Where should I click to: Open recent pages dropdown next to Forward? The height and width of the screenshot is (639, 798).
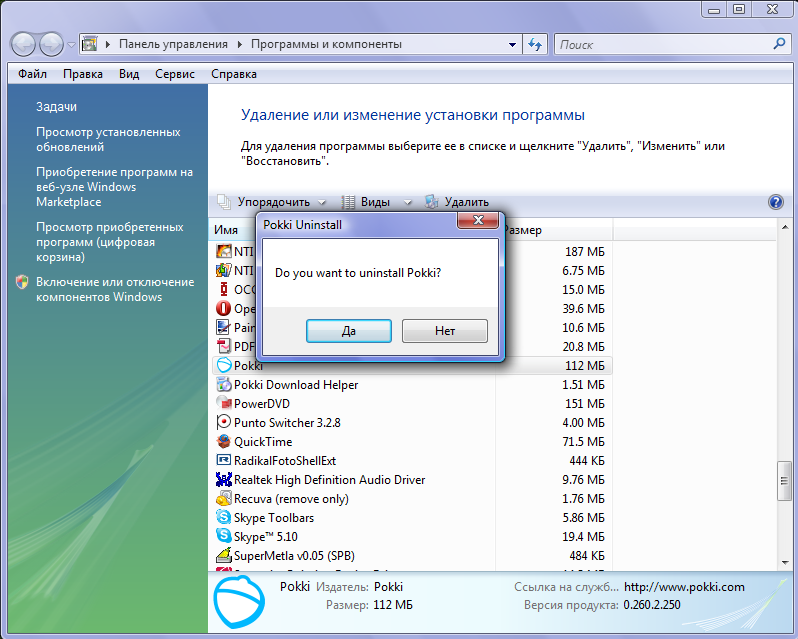[71, 45]
